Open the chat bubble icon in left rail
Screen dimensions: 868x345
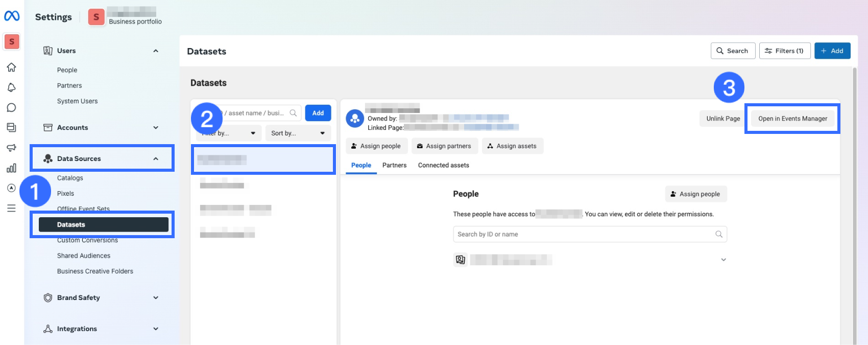click(11, 107)
